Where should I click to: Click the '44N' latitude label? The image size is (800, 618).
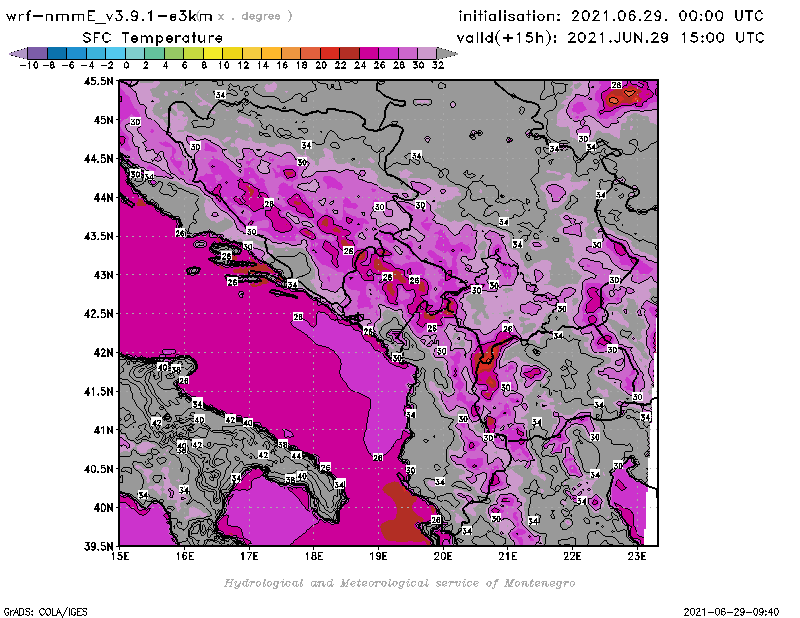(x=103, y=197)
